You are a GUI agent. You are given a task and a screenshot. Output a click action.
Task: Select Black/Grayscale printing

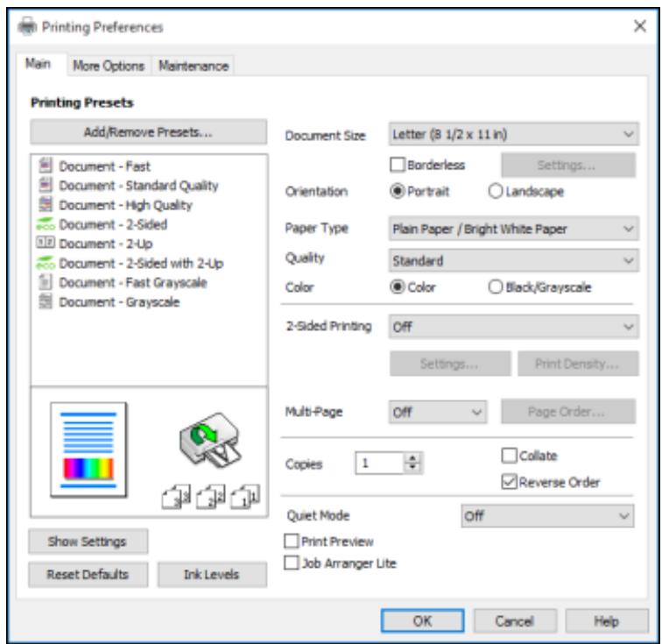496,287
